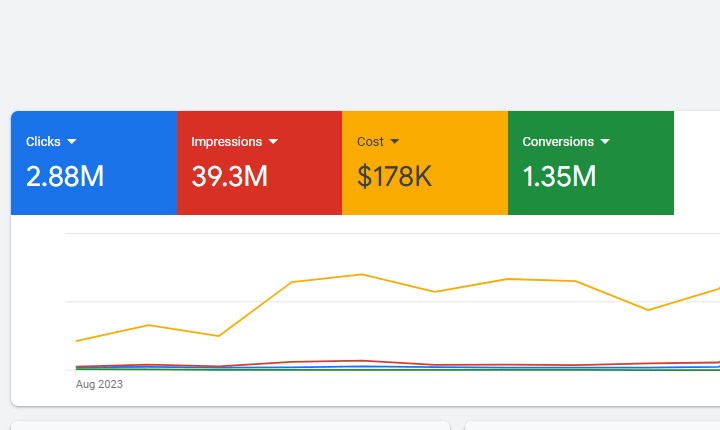Click the Aug 2023 axis label

(99, 384)
